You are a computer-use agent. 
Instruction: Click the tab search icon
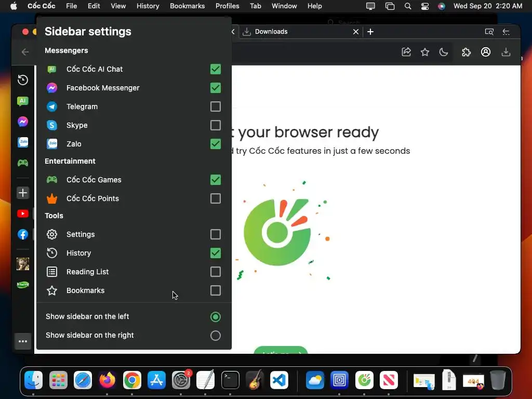[x=489, y=32]
